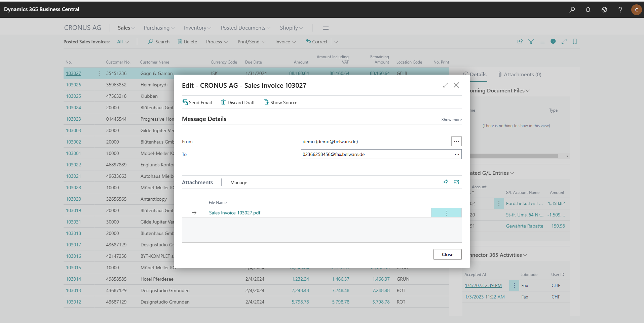Click the hamburger menu icon in navigation
This screenshot has width=644, height=323.
pos(326,28)
